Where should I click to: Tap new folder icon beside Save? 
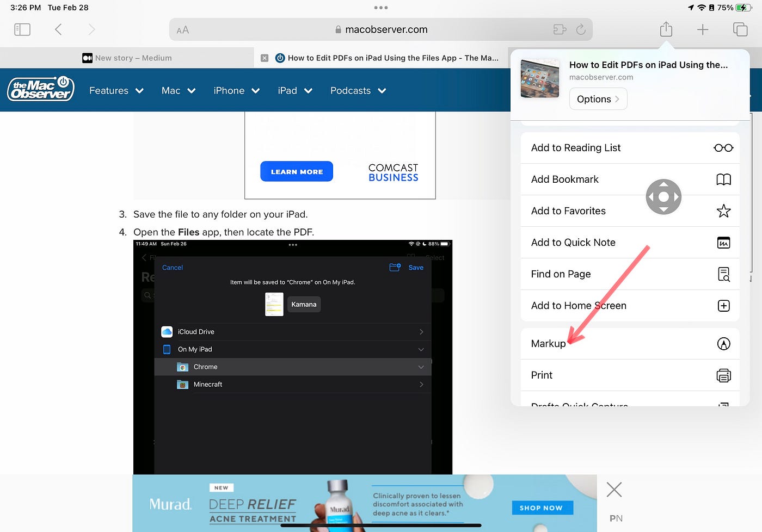(395, 267)
